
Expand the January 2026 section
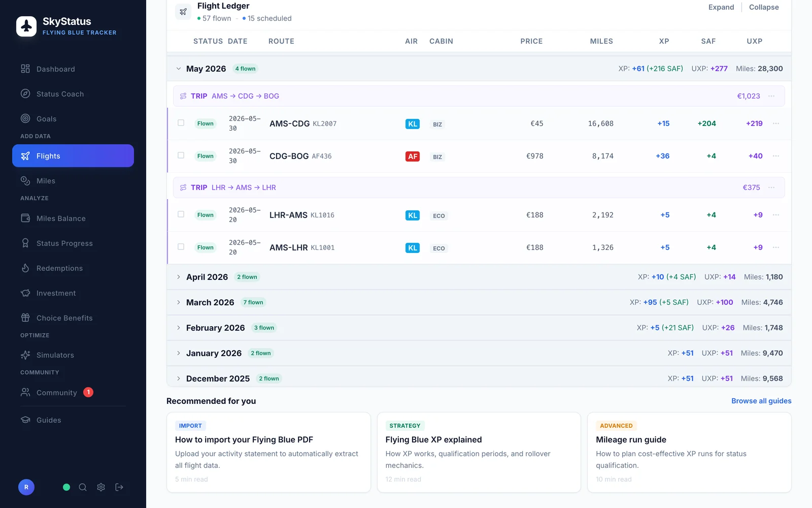pos(179,353)
